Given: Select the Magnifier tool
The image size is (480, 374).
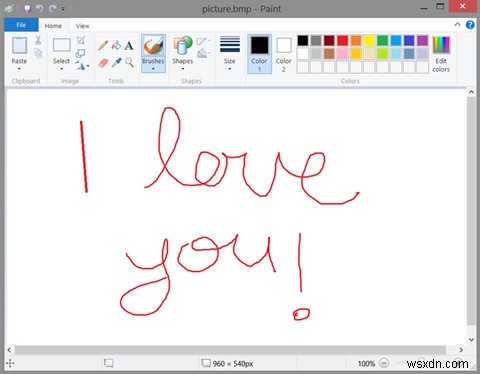Looking at the screenshot, I should click(x=129, y=62).
